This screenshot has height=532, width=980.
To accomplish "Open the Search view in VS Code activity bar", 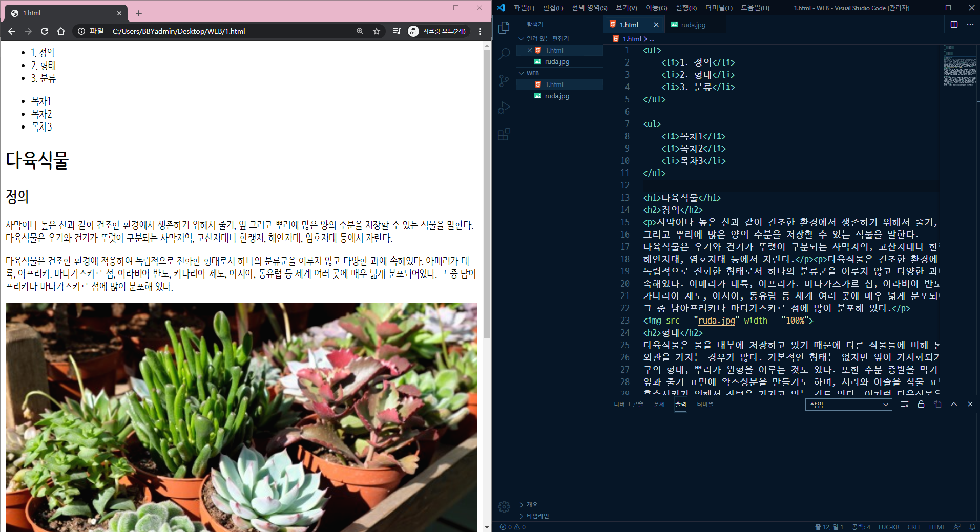I will click(504, 54).
